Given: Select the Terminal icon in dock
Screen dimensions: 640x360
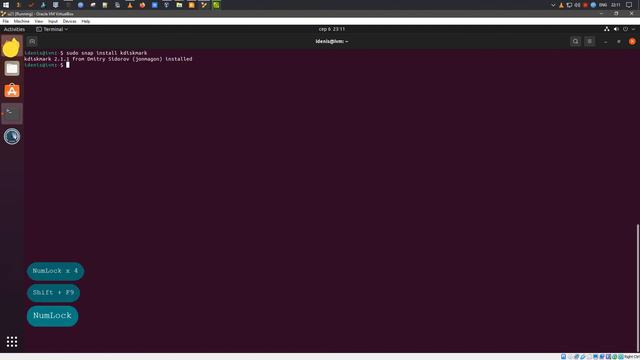Looking at the screenshot, I should point(12,113).
